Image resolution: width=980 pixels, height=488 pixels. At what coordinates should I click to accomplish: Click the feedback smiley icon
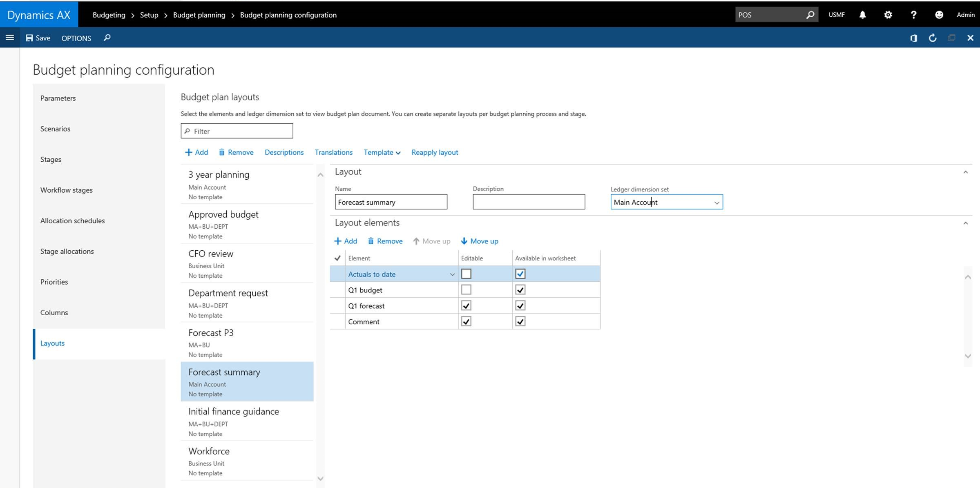click(x=939, y=15)
